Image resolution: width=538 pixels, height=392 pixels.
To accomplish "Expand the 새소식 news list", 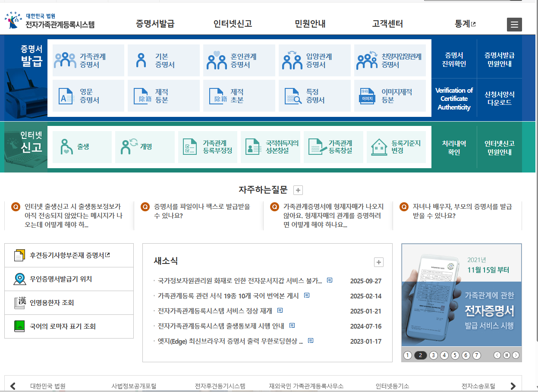I will 378,262.
